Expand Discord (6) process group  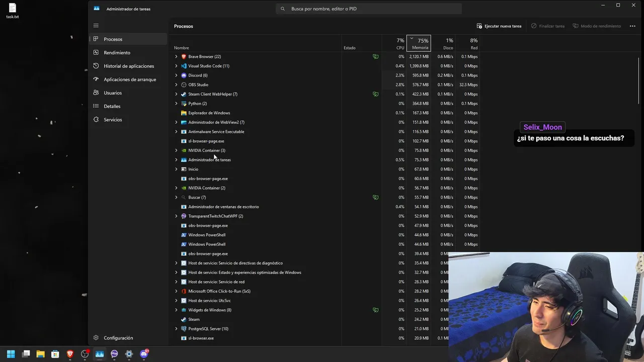[x=176, y=75]
